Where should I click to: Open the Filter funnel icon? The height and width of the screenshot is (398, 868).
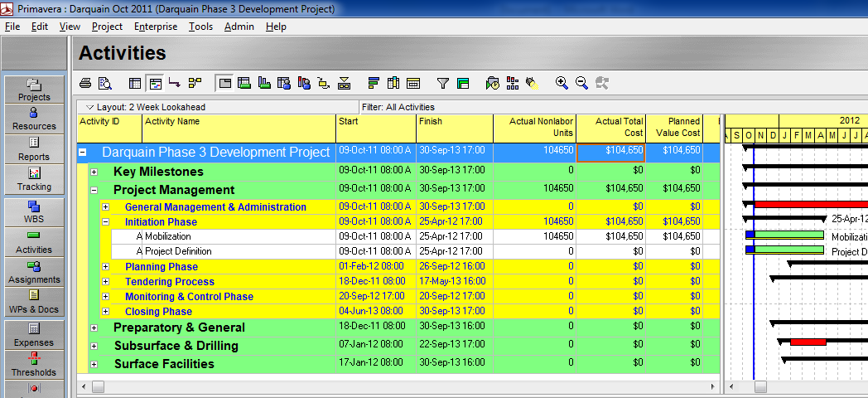tap(443, 83)
